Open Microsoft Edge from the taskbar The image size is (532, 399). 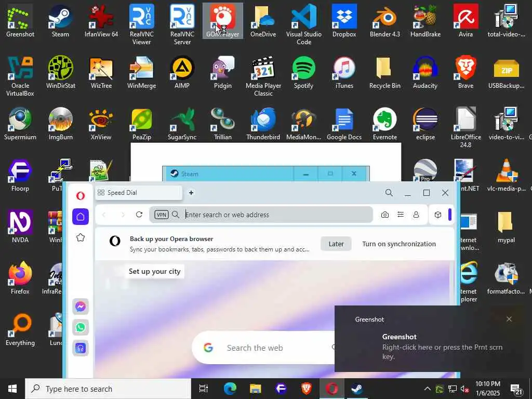pos(230,389)
